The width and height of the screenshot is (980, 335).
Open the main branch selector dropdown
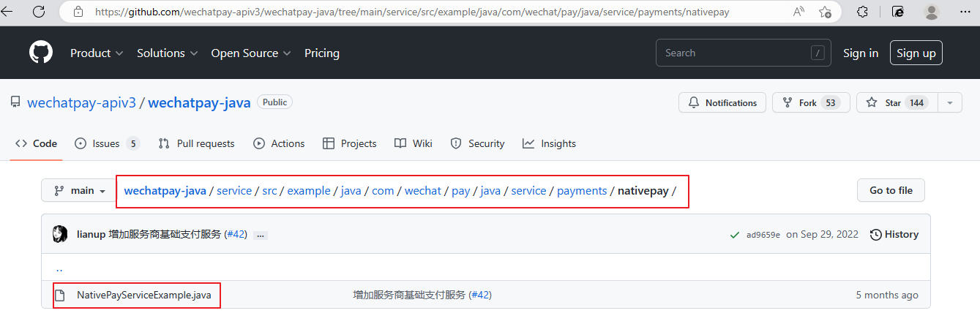click(79, 191)
